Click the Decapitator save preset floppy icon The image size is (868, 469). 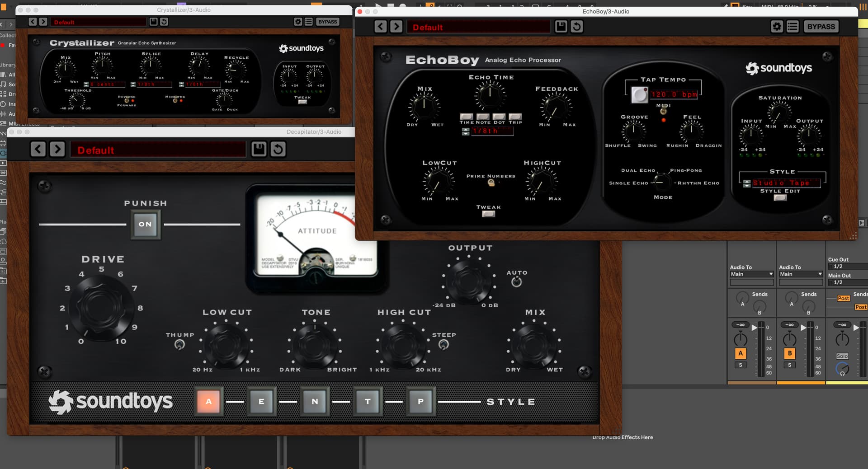click(259, 149)
